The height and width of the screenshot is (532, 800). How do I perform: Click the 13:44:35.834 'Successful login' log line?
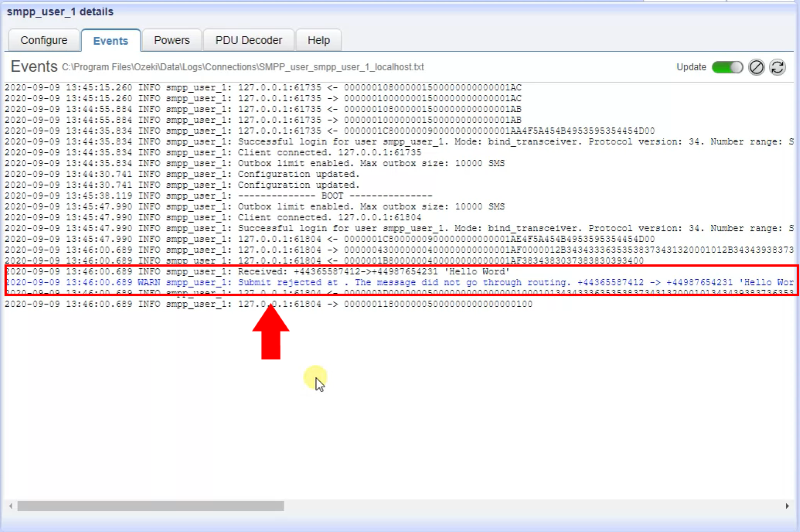tap(399, 142)
